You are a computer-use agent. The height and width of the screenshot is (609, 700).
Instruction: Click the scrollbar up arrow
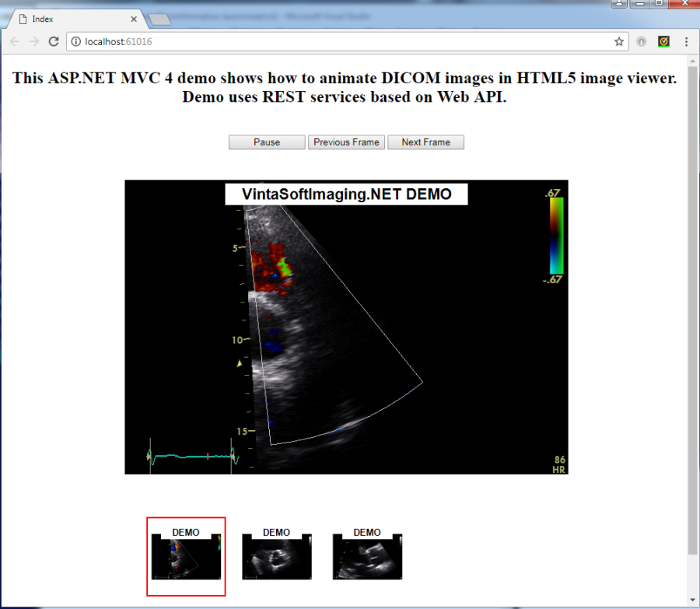pos(692,61)
